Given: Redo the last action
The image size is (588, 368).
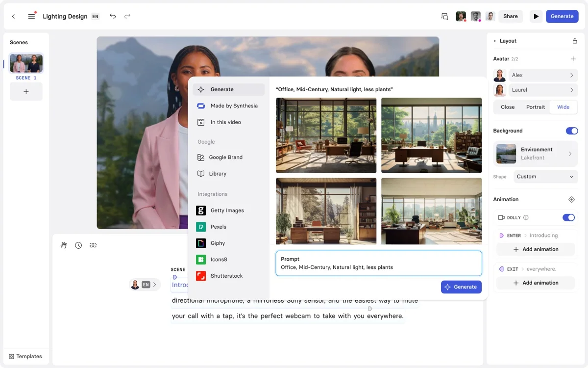Looking at the screenshot, I should (x=127, y=16).
